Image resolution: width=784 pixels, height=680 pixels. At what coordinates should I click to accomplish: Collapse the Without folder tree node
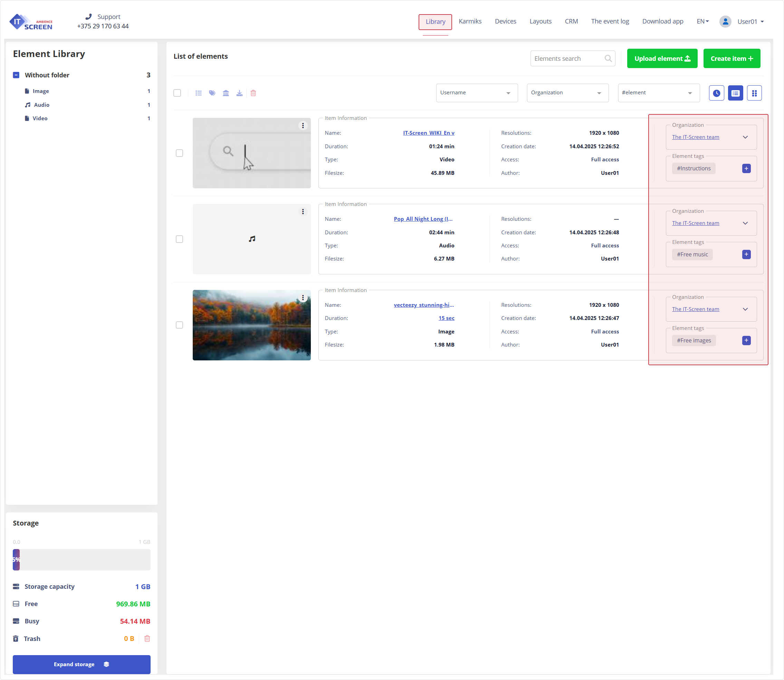(16, 75)
